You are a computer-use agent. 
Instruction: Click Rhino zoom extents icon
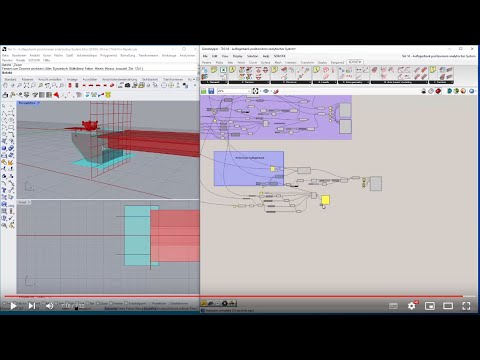(x=26, y=86)
